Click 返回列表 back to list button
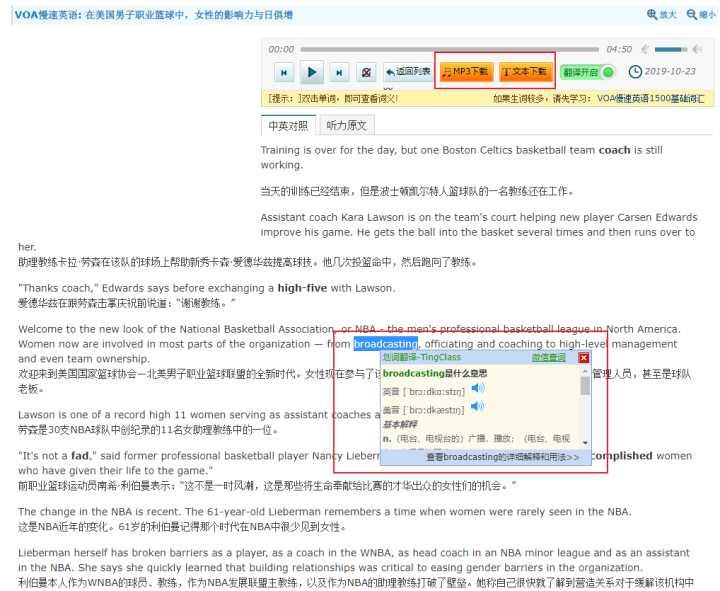The height and width of the screenshot is (591, 720). click(408, 72)
